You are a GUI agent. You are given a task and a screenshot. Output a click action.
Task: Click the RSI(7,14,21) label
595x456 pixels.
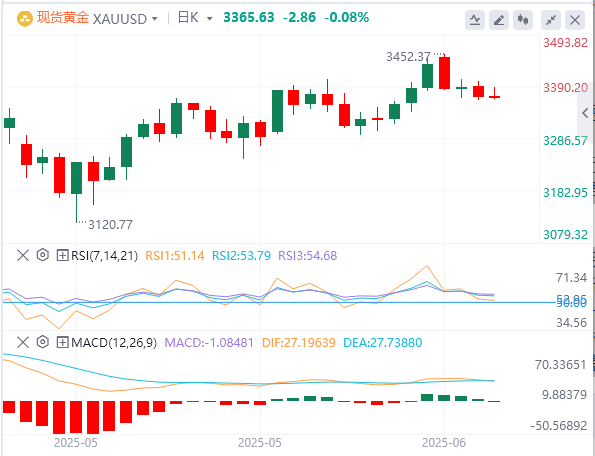pyautogui.click(x=104, y=256)
